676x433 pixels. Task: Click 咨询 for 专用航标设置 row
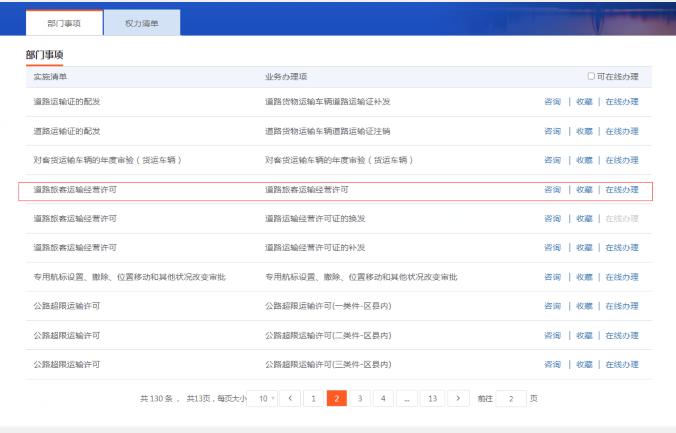click(552, 277)
